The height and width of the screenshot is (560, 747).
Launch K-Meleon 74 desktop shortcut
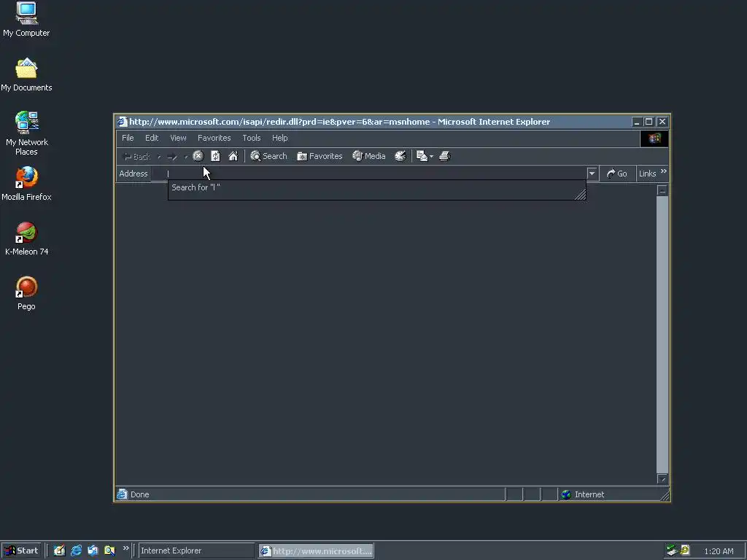click(x=26, y=238)
